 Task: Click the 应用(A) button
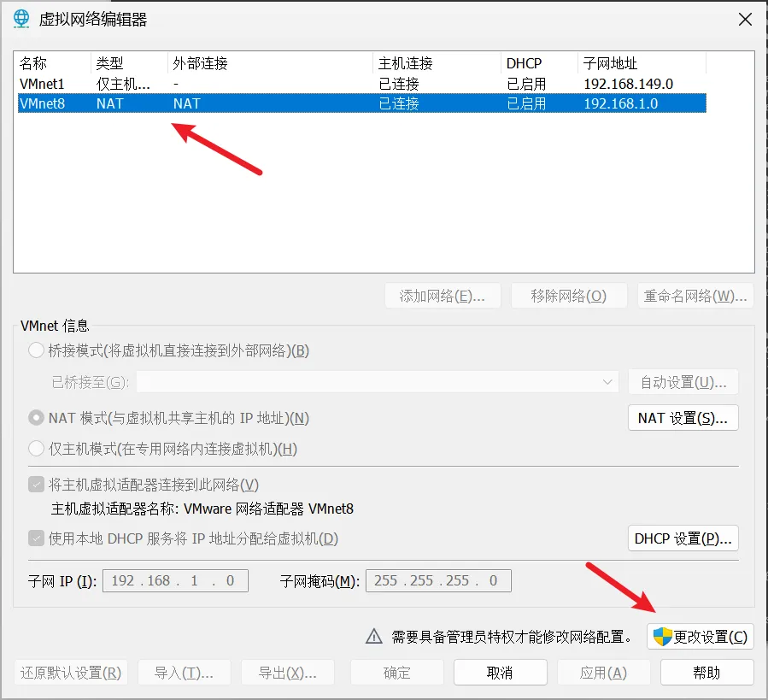[603, 672]
